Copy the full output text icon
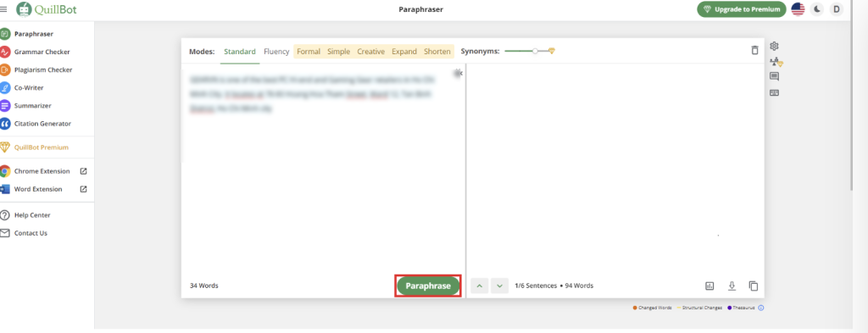Screen dimensions: 868x333 tap(754, 286)
